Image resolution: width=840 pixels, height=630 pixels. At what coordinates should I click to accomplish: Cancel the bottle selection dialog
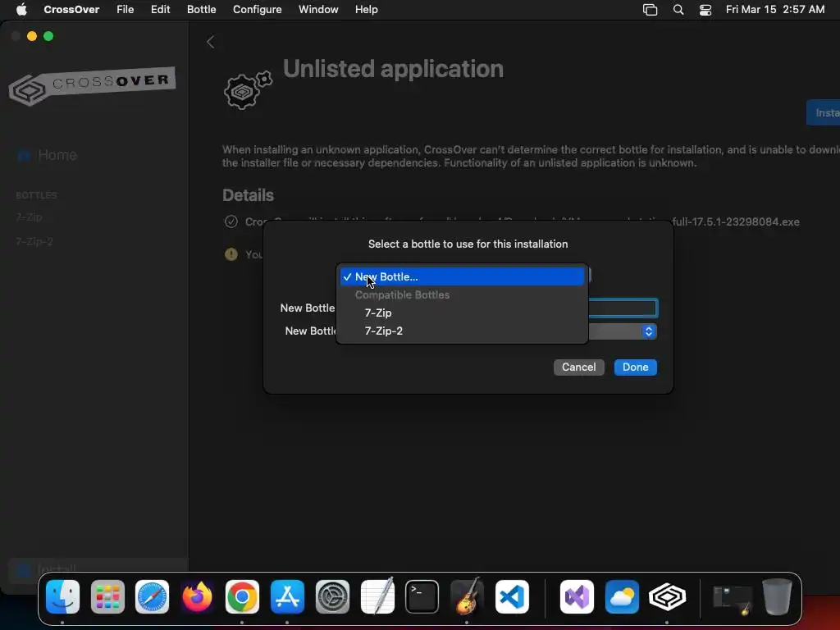point(578,367)
